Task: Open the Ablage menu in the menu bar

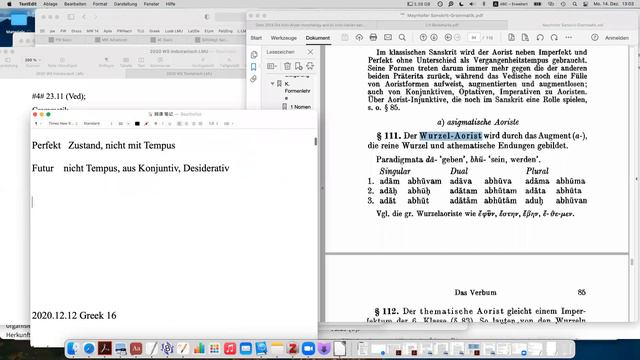Action: click(50, 4)
